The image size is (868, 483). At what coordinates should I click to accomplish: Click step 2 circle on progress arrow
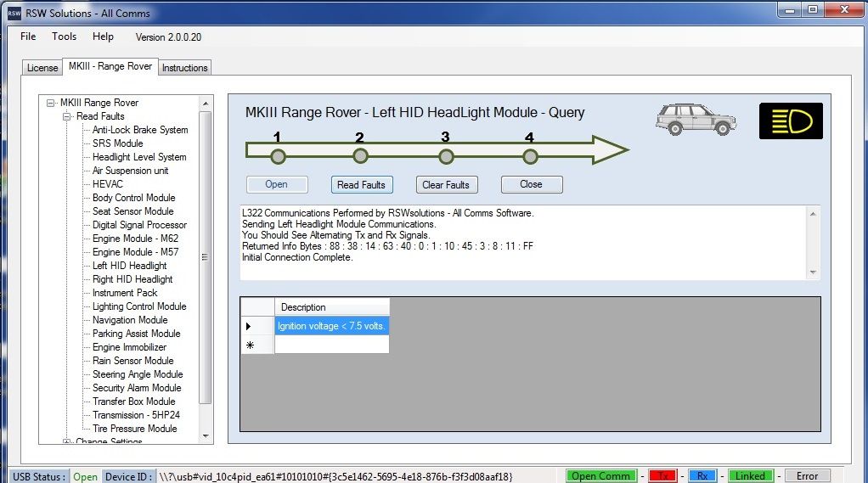pos(360,156)
